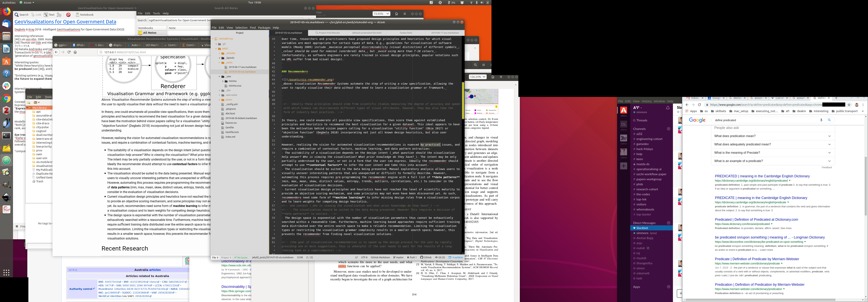This screenshot has height=302, width=868.
Task: Click Google voice search microphone icon
Action: tap(821, 120)
